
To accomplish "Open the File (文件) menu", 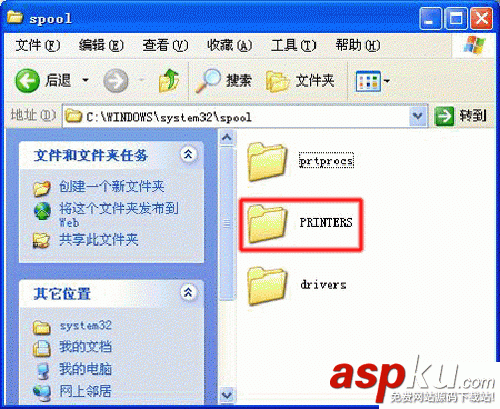I will click(x=38, y=45).
